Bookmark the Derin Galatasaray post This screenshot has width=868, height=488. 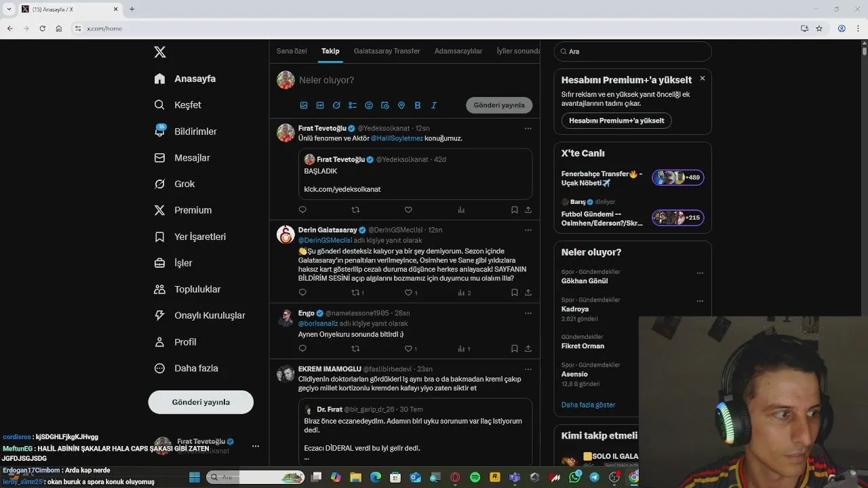pyautogui.click(x=515, y=293)
